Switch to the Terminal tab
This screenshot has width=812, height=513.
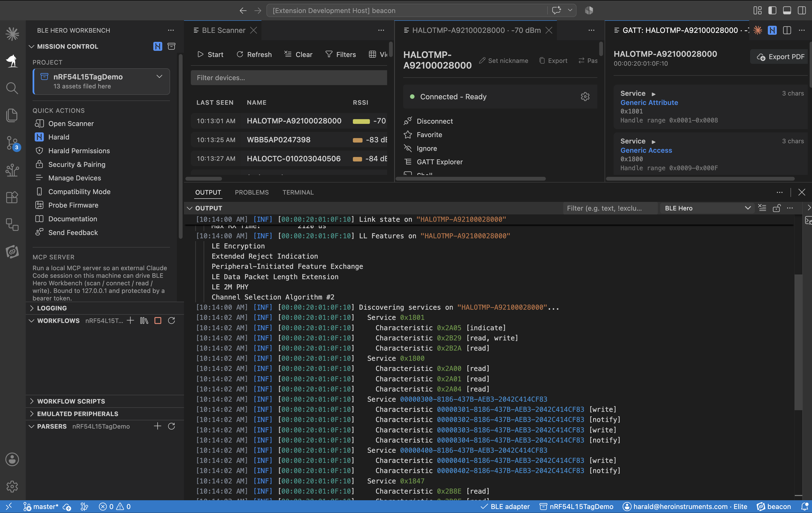[298, 192]
